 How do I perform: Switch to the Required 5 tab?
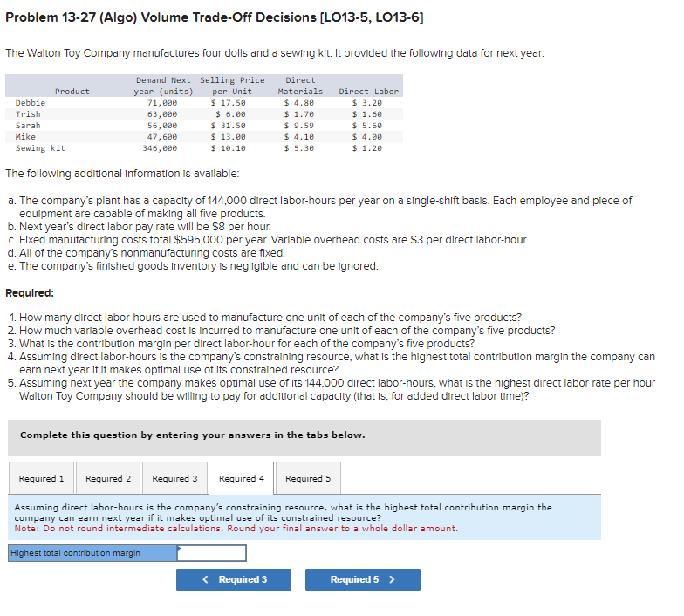point(308,478)
